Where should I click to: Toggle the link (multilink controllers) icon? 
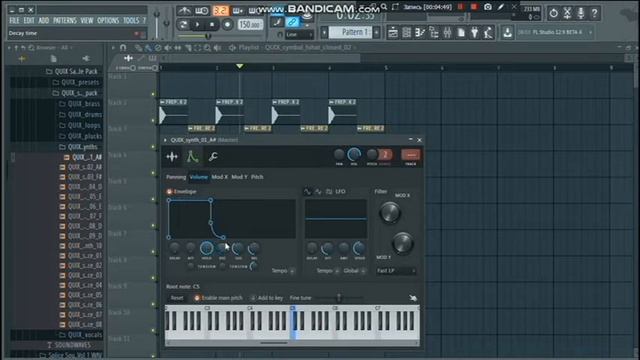[x=292, y=22]
